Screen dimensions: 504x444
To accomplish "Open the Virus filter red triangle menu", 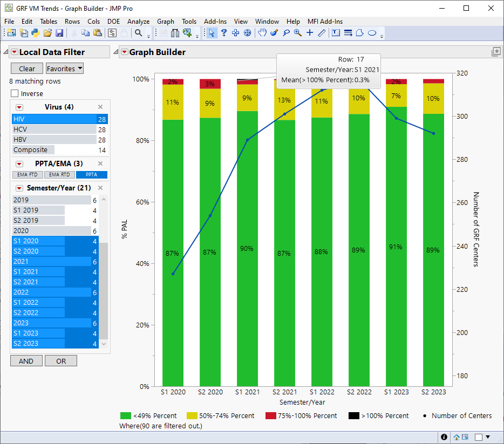I will [19, 106].
